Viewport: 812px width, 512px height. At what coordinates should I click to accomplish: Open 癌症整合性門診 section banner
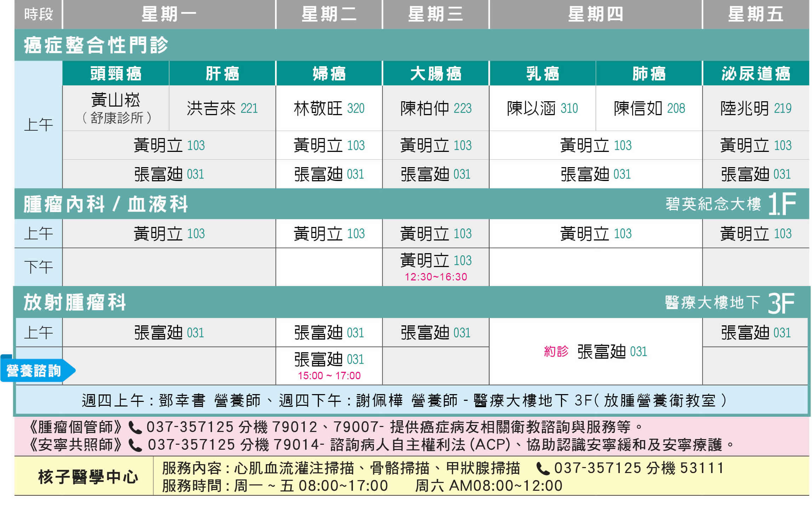[x=96, y=45]
